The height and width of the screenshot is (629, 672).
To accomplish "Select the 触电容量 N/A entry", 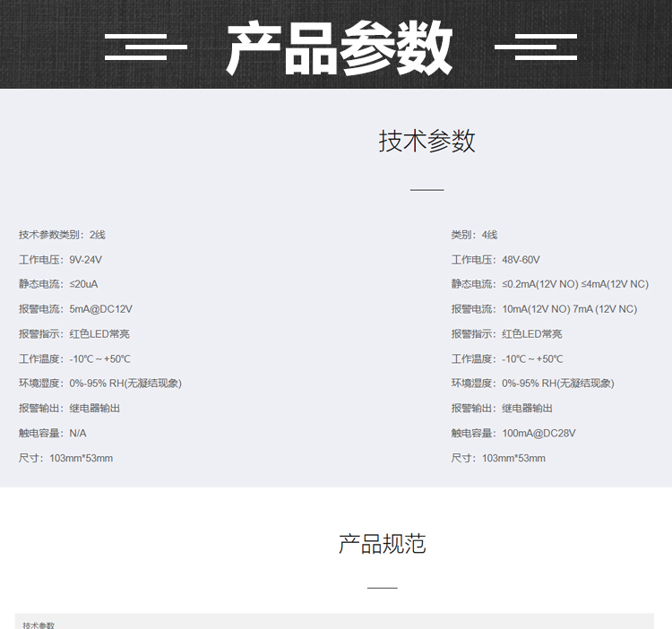I will (x=53, y=433).
